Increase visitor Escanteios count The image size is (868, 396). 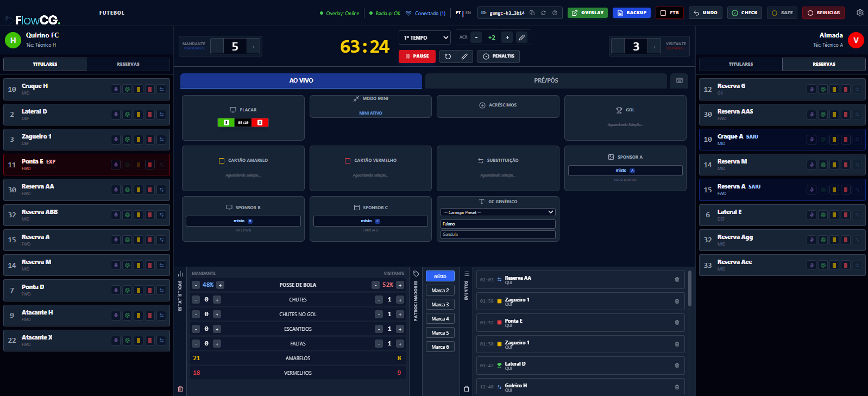(x=400, y=329)
